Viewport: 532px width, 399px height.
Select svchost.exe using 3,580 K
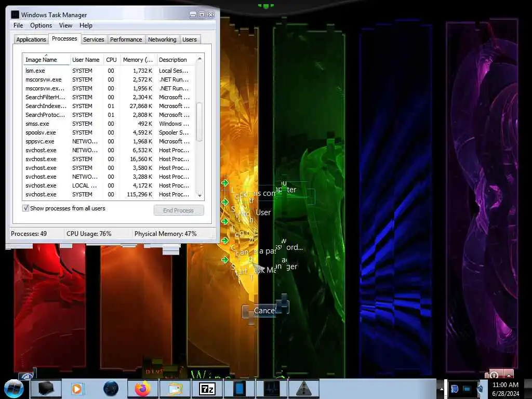click(109, 168)
